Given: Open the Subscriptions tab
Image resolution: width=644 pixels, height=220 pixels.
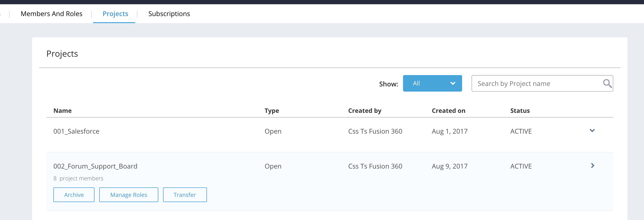Looking at the screenshot, I should (x=169, y=14).
